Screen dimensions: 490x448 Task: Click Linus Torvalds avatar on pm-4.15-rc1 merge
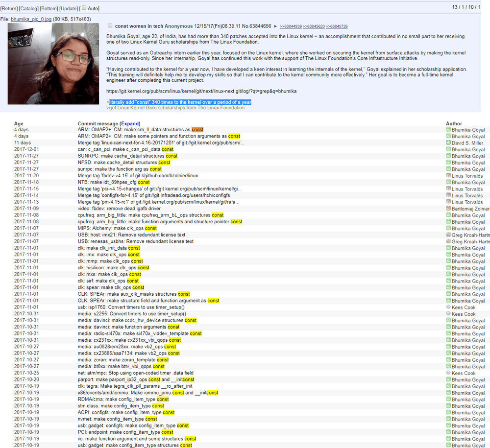pos(448,202)
